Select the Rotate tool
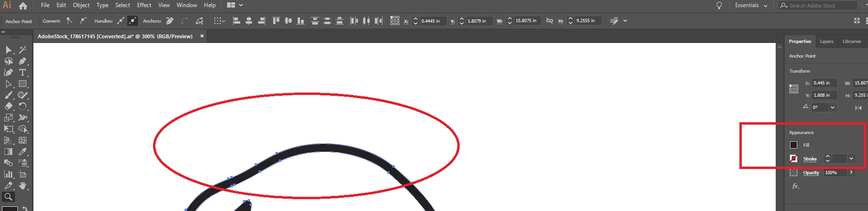 point(23,106)
